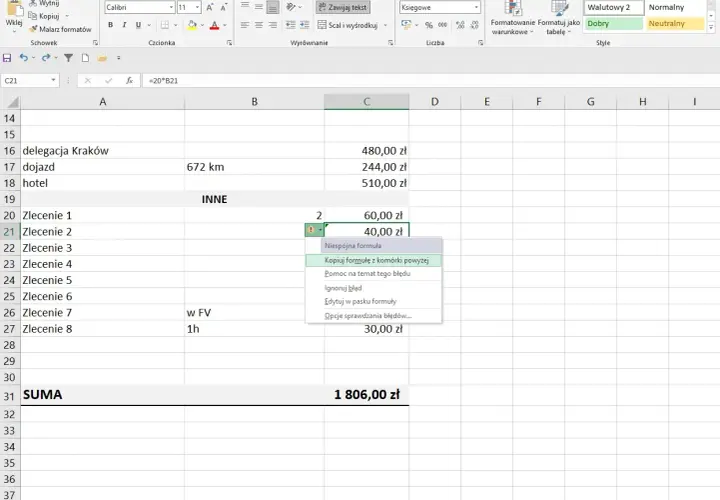The height and width of the screenshot is (500, 720).
Task: Open Czcionka font dialog launcher
Action: [x=229, y=43]
